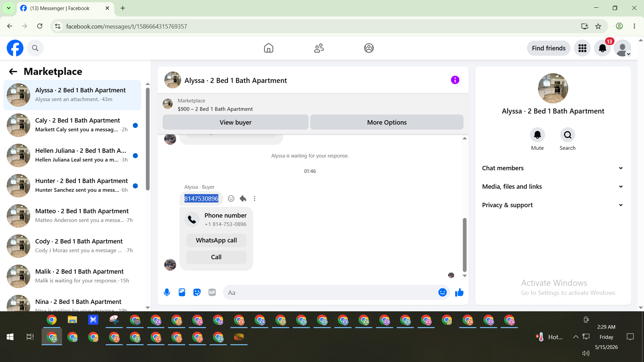Open the Groups icon in top navigation
The height and width of the screenshot is (362, 644).
[369, 48]
